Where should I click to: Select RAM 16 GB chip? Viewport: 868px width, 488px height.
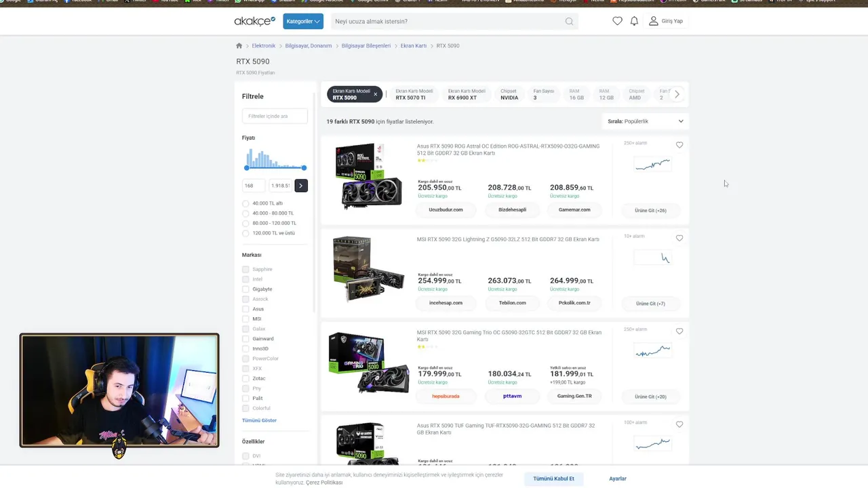pyautogui.click(x=576, y=94)
